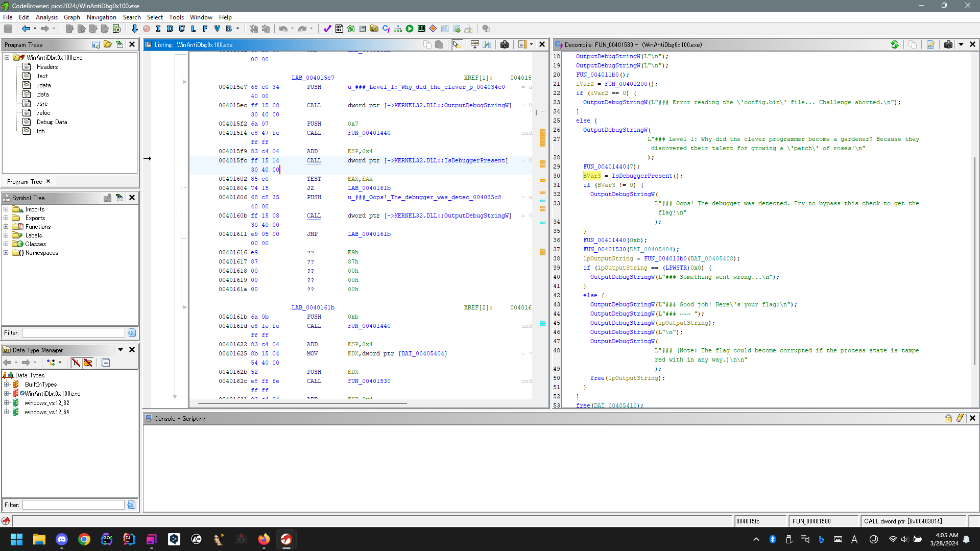Open Firefox from the Windows taskbar
980x551 pixels.
(x=264, y=539)
